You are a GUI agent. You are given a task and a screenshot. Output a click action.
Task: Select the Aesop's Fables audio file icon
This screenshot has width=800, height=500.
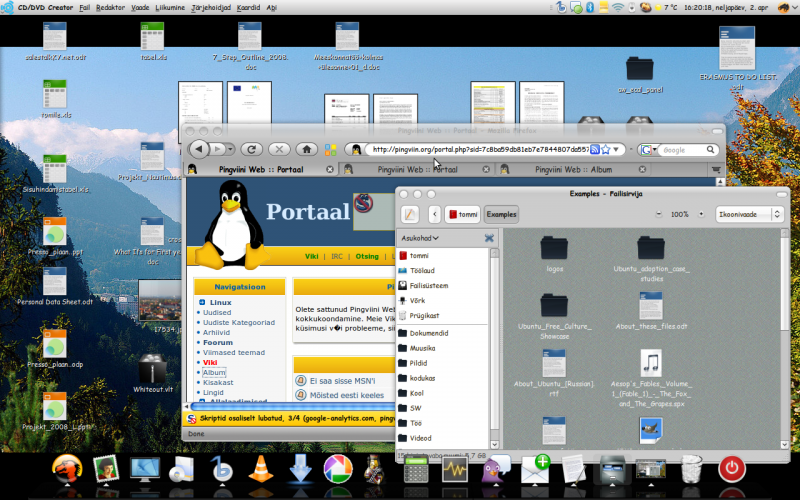[651, 363]
